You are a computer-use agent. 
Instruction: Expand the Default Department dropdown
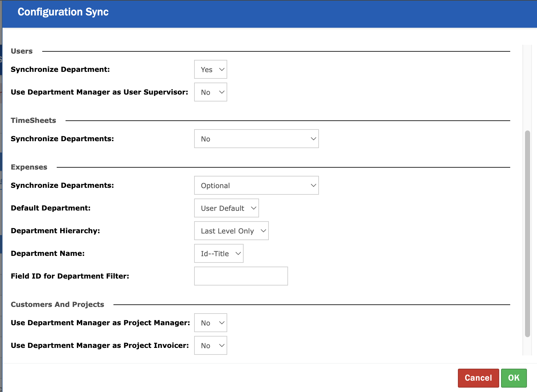click(226, 208)
